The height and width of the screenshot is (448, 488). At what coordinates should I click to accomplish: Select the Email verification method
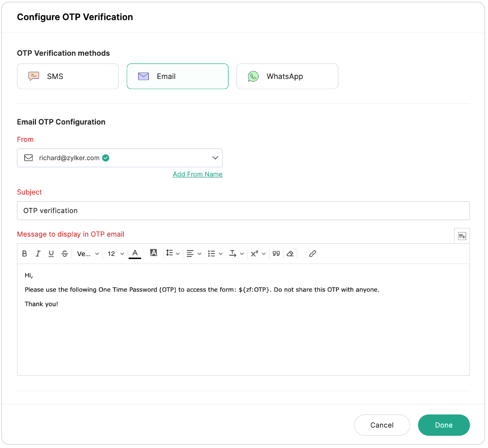178,76
